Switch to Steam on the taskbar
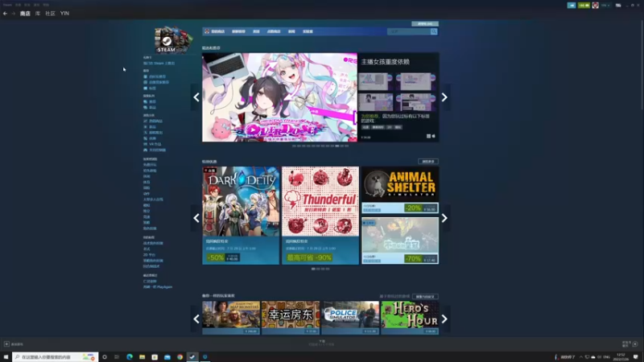 click(x=192, y=357)
